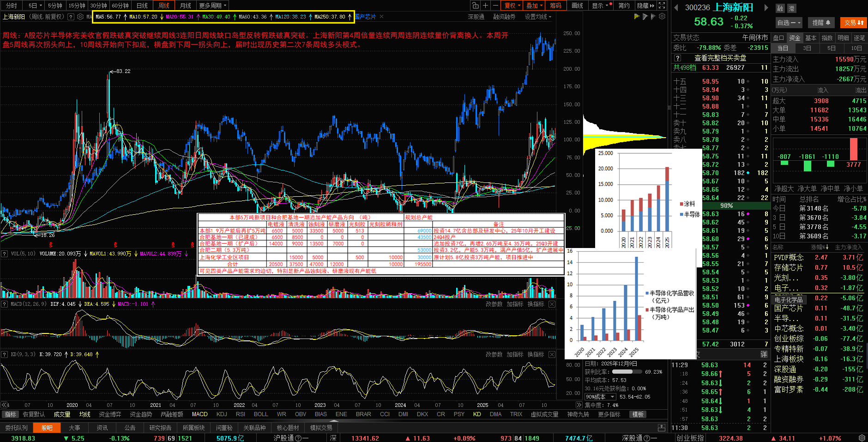
Task: Open the 5日 period dropdown
Action: (x=35, y=6)
